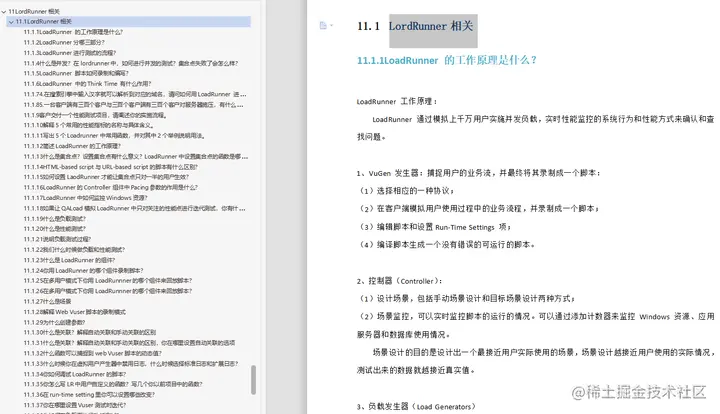Viewport: 720px width, 414px height.
Task: Select 11.1.32 web Vuser 脚本的动态值 entry
Action: 93,353
